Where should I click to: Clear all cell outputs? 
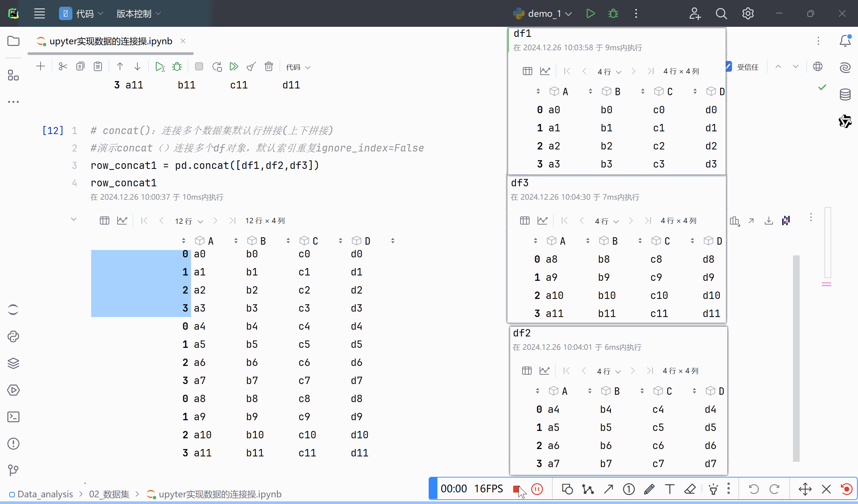[x=251, y=66]
